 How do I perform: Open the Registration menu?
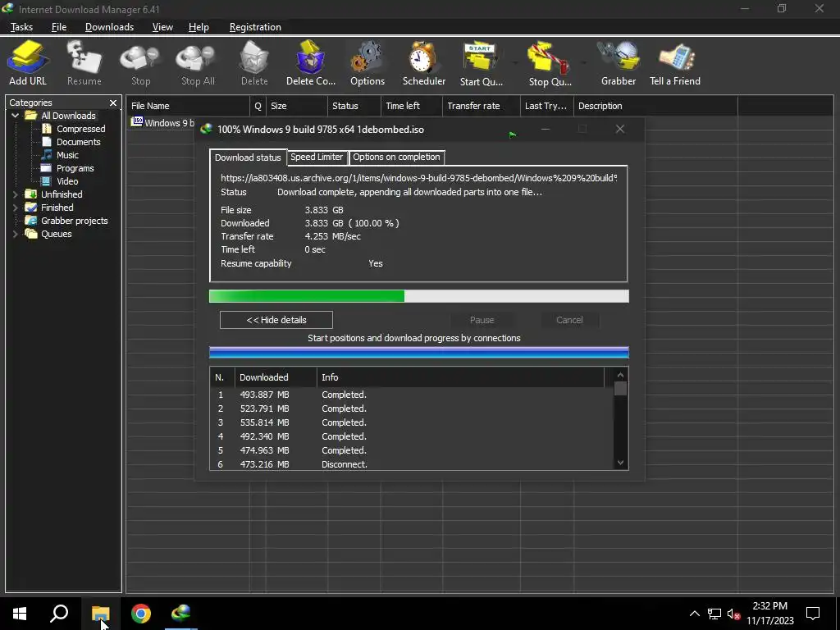click(x=255, y=27)
